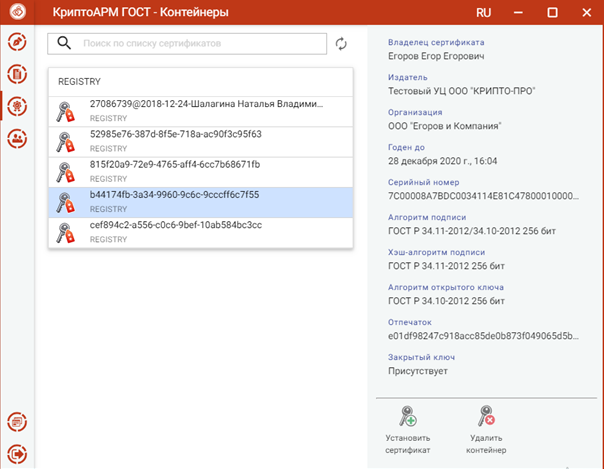Click private key status Присутствует
606x469 pixels.
(x=418, y=371)
